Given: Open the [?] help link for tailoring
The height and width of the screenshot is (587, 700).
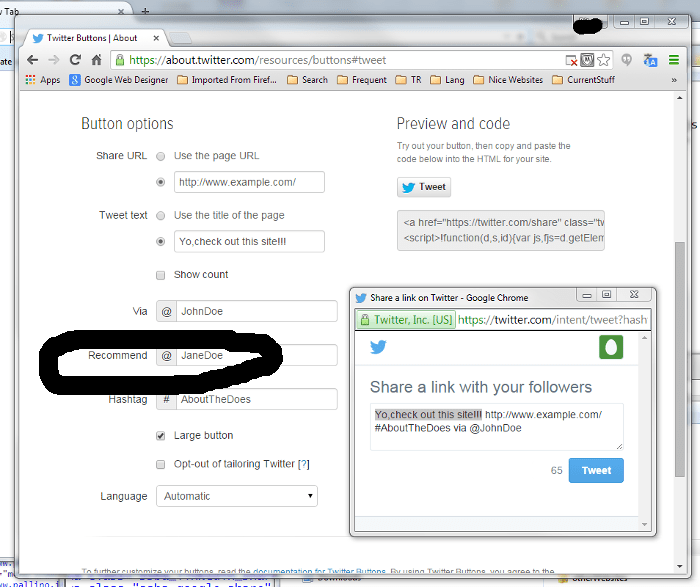Looking at the screenshot, I should [304, 464].
